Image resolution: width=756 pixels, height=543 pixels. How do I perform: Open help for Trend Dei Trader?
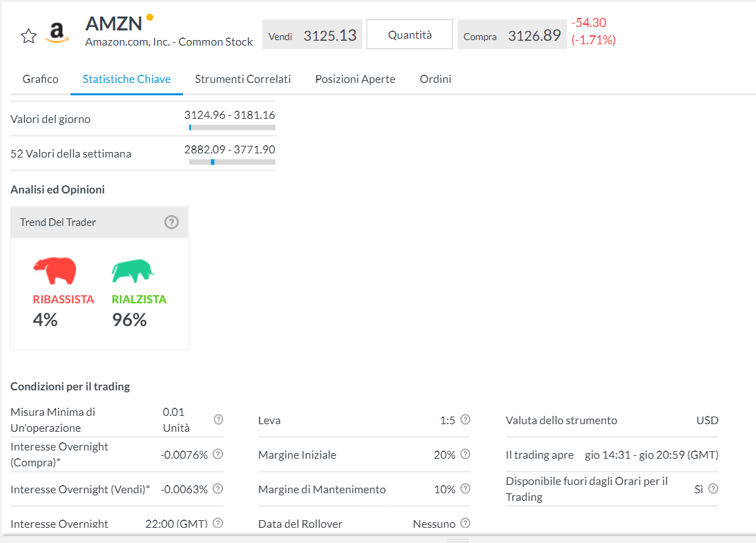(171, 222)
